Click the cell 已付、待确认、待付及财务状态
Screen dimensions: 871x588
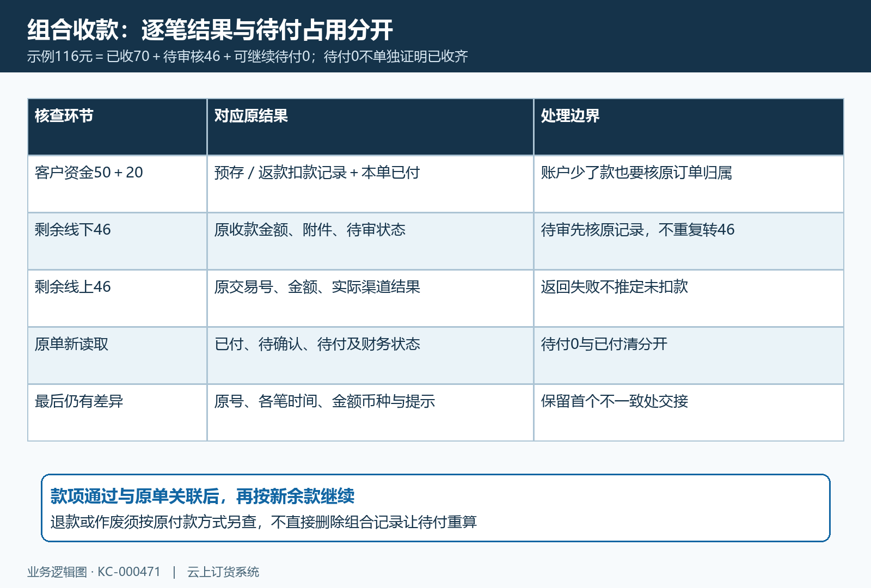click(x=370, y=356)
